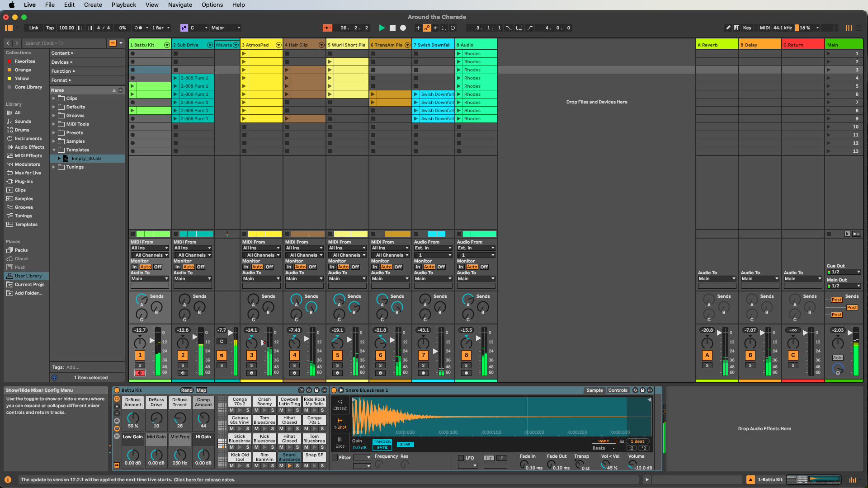The width and height of the screenshot is (868, 488).
Task: Toggle the Loop switch in transport
Action: [x=519, y=28]
